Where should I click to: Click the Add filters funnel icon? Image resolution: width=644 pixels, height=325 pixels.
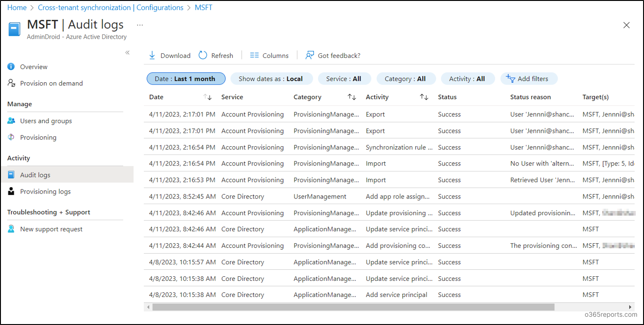pos(511,79)
